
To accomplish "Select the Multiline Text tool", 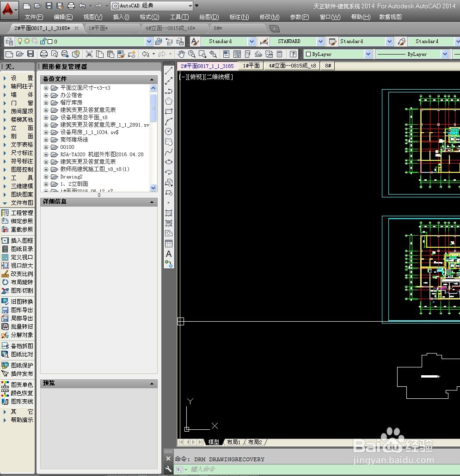I will click(169, 254).
